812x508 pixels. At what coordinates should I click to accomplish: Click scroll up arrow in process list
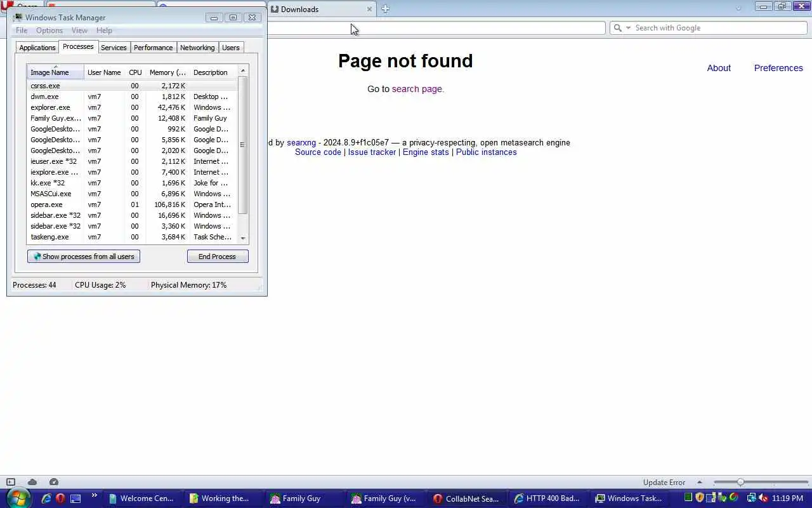243,70
